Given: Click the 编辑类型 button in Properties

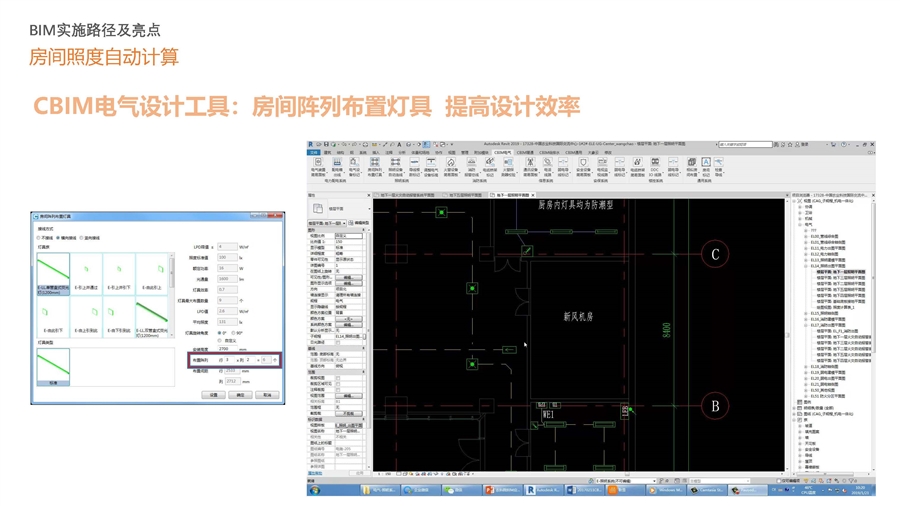Looking at the screenshot, I should (359, 223).
